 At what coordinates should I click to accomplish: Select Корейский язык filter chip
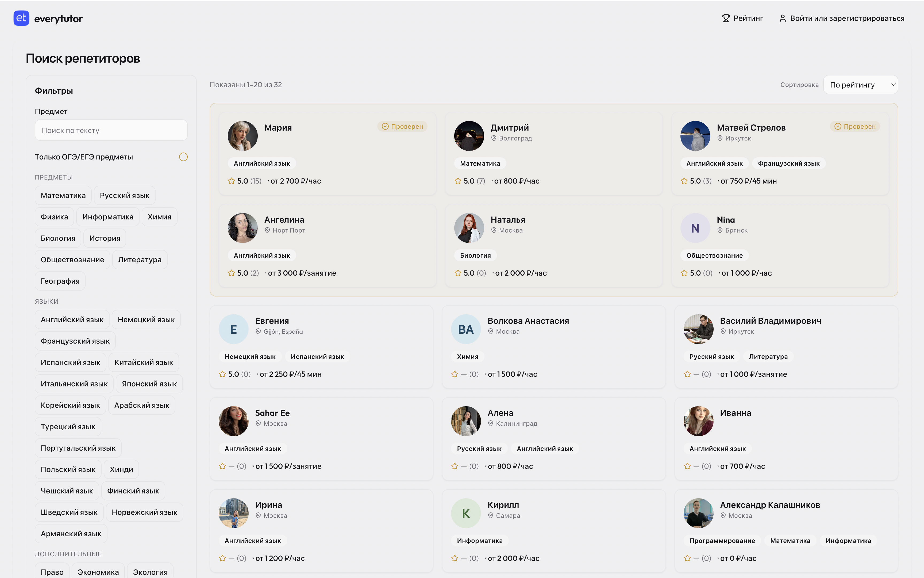point(70,405)
